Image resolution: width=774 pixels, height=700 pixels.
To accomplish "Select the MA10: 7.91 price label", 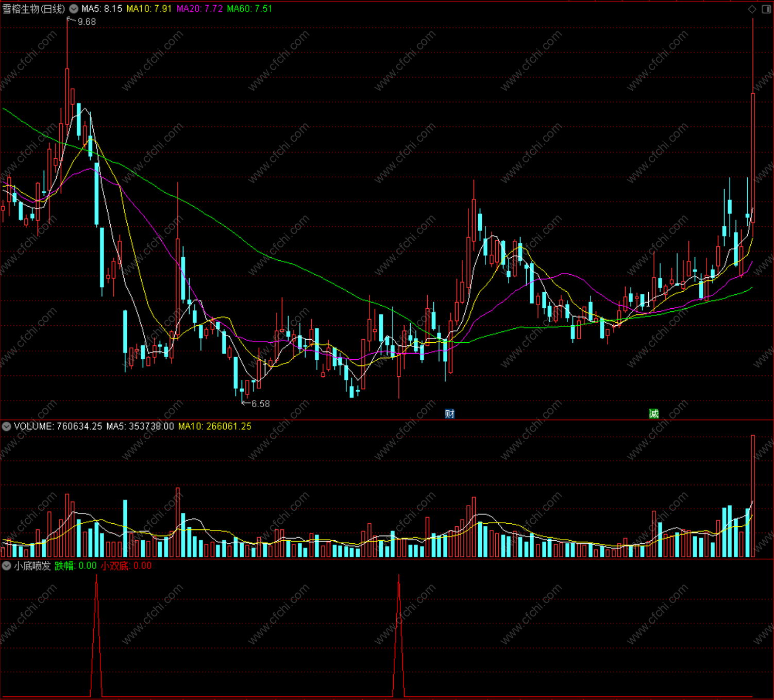I will [x=149, y=9].
